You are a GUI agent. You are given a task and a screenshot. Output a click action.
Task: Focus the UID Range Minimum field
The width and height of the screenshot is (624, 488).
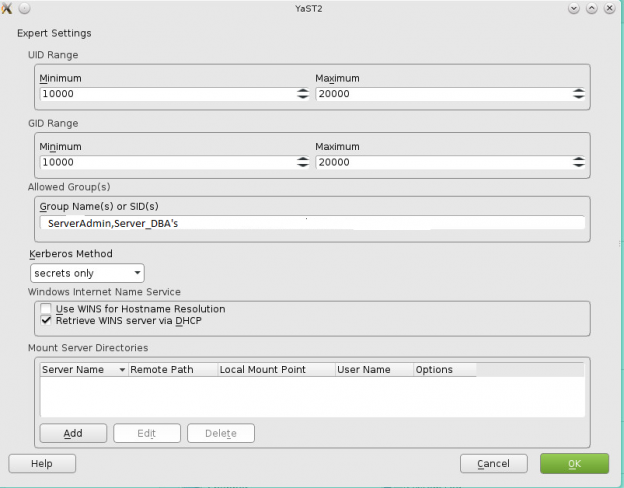click(x=166, y=94)
